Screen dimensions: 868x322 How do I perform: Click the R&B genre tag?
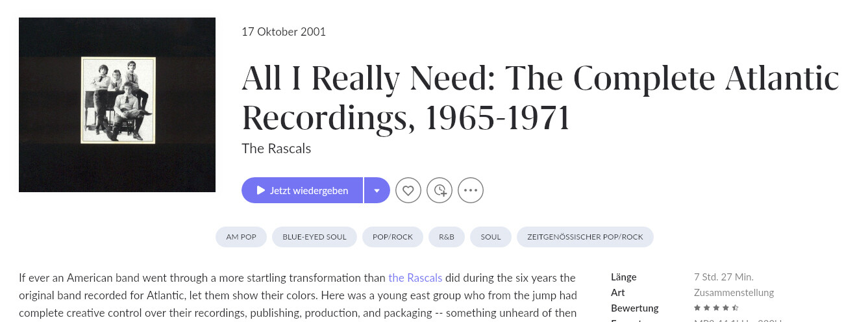click(447, 237)
